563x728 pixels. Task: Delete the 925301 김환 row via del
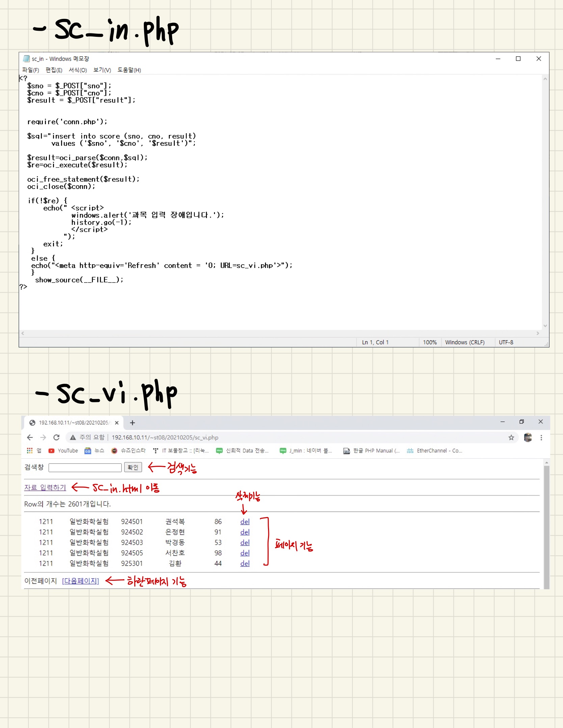click(245, 563)
